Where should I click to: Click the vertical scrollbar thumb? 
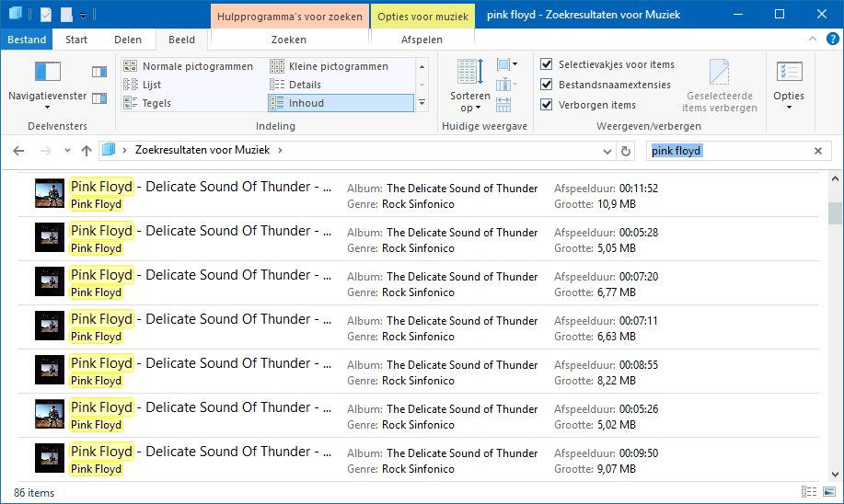tap(835, 213)
